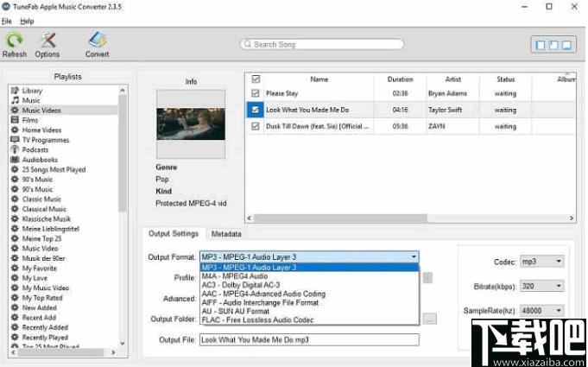588x367 pixels.
Task: Collapse the Output Format dropdown arrow
Action: (x=414, y=256)
